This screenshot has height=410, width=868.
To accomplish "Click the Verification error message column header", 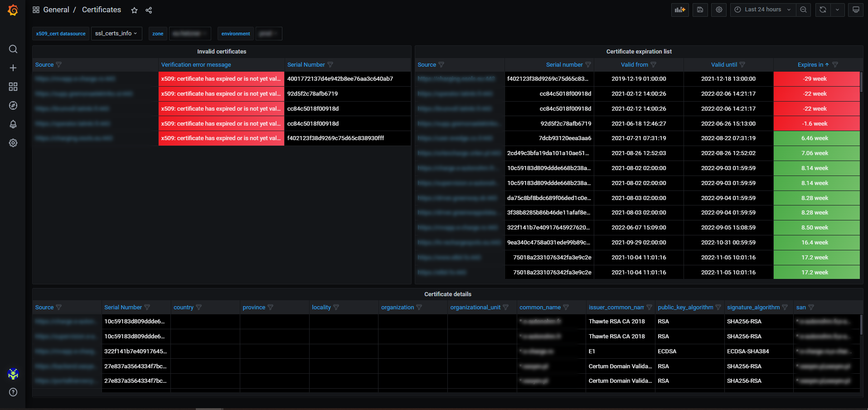I will [x=196, y=65].
